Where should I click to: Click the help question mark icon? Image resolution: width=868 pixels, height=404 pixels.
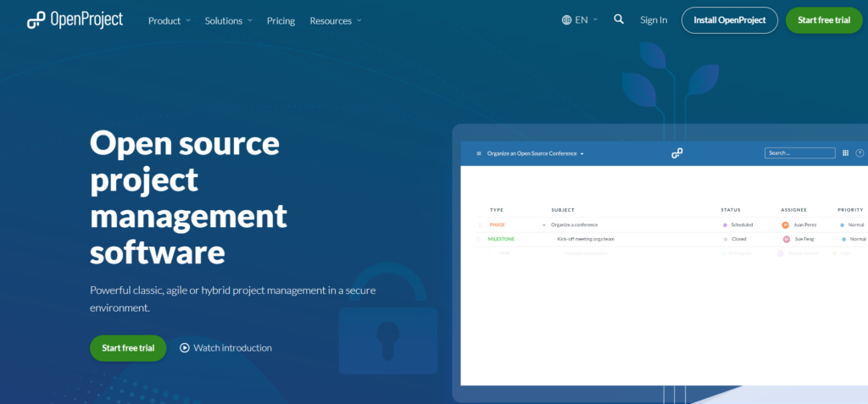click(860, 153)
